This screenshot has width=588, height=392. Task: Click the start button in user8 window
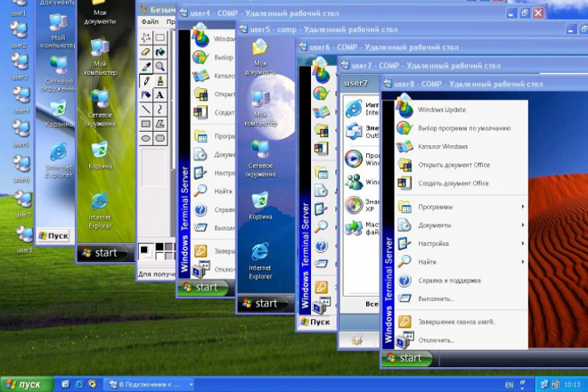pyautogui.click(x=407, y=358)
